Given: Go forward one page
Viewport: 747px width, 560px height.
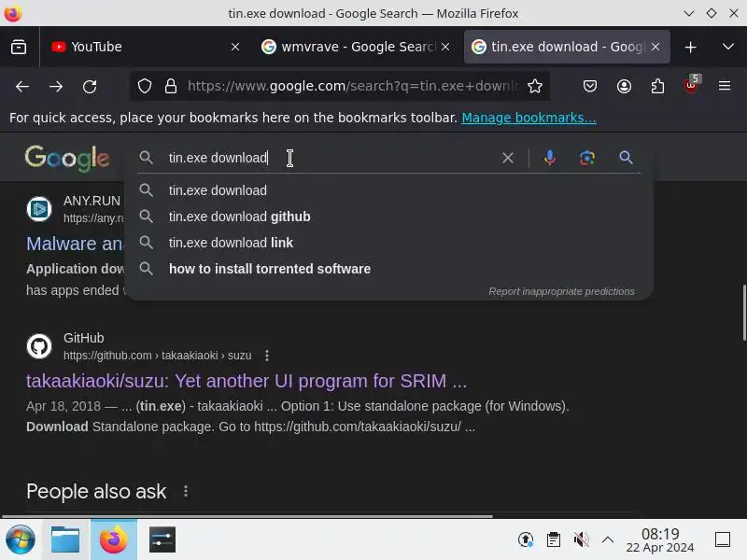Looking at the screenshot, I should [56, 86].
